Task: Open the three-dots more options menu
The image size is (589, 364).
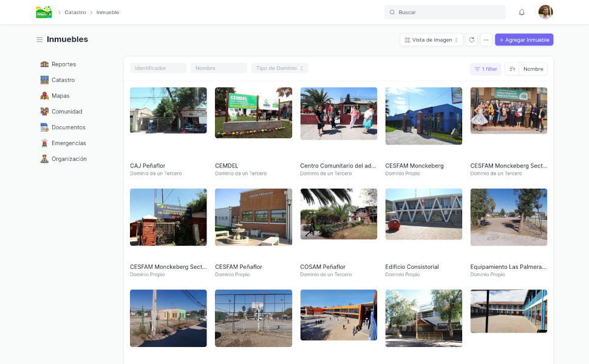Action: pos(486,40)
